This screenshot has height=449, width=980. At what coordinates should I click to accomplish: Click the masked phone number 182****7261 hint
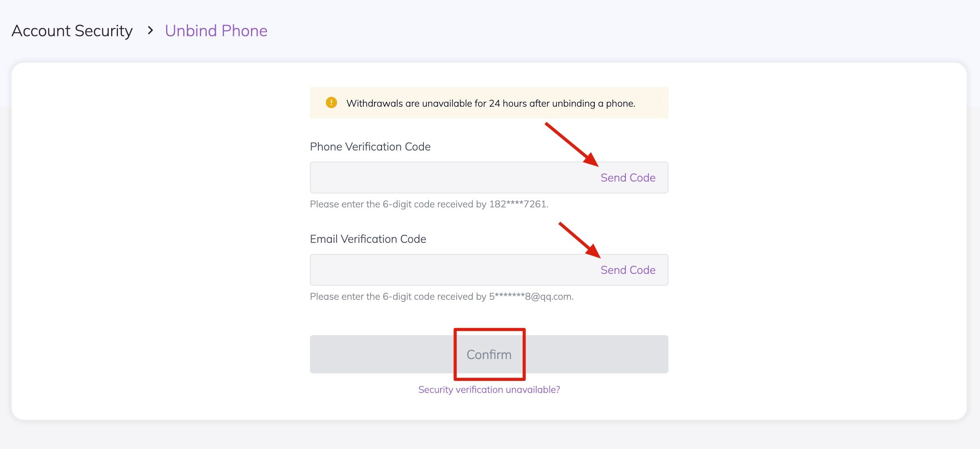coord(518,204)
